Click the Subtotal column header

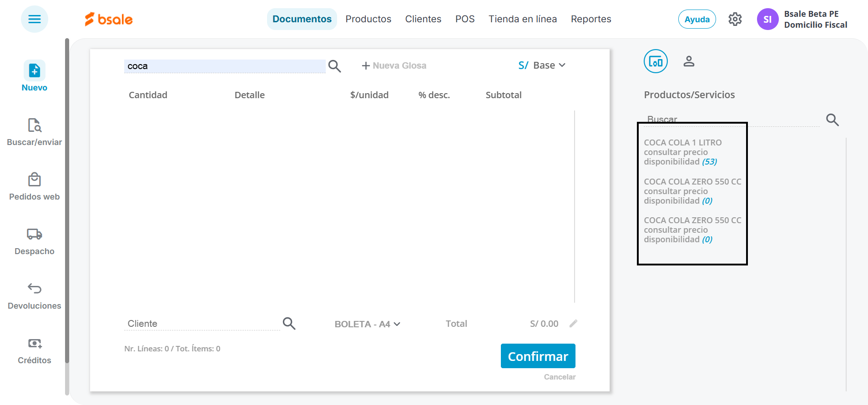(x=504, y=95)
